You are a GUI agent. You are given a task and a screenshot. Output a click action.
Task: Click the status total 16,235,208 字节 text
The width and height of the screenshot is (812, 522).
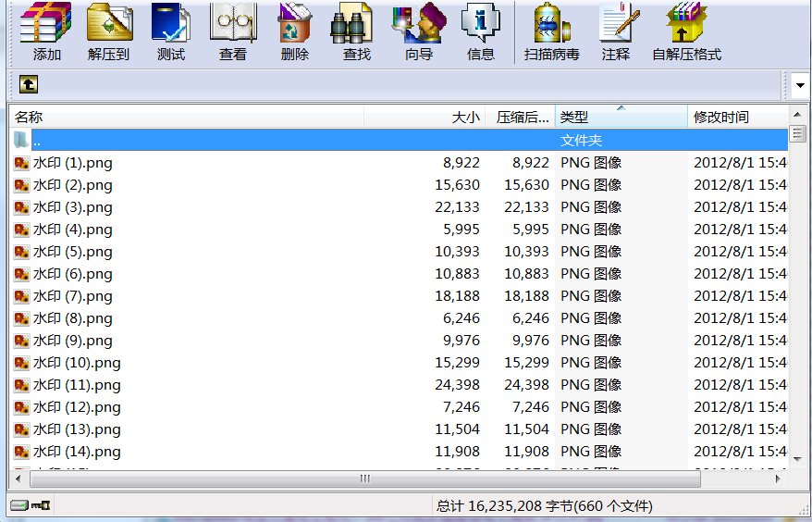(544, 506)
